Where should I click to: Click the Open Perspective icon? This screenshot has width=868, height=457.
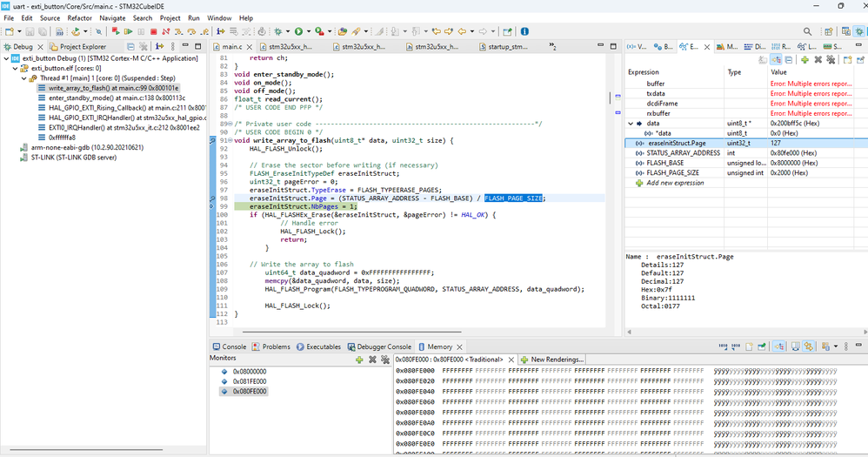[829, 31]
